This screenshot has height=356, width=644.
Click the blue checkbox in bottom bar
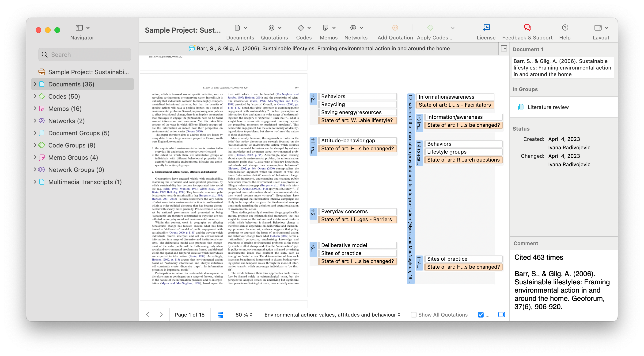(481, 315)
